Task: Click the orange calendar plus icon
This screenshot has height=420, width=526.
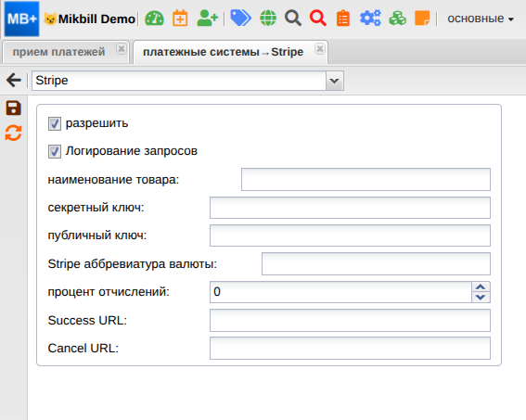Action: pos(180,19)
